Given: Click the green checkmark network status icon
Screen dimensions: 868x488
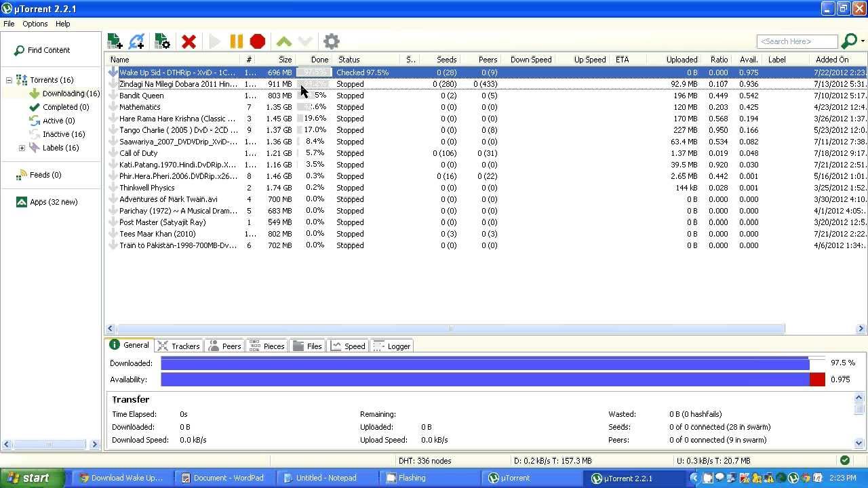Looking at the screenshot, I should click(845, 460).
